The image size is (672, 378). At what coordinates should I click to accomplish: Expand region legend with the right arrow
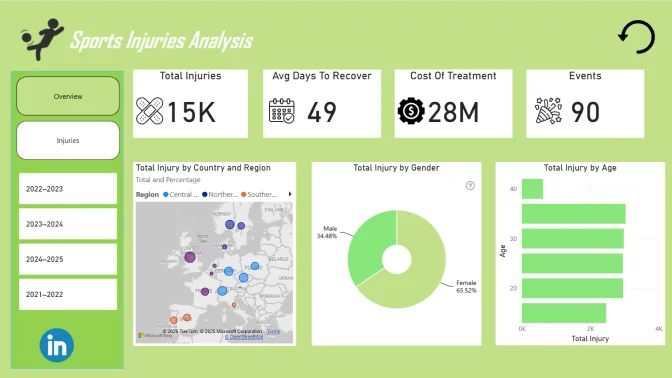point(290,194)
